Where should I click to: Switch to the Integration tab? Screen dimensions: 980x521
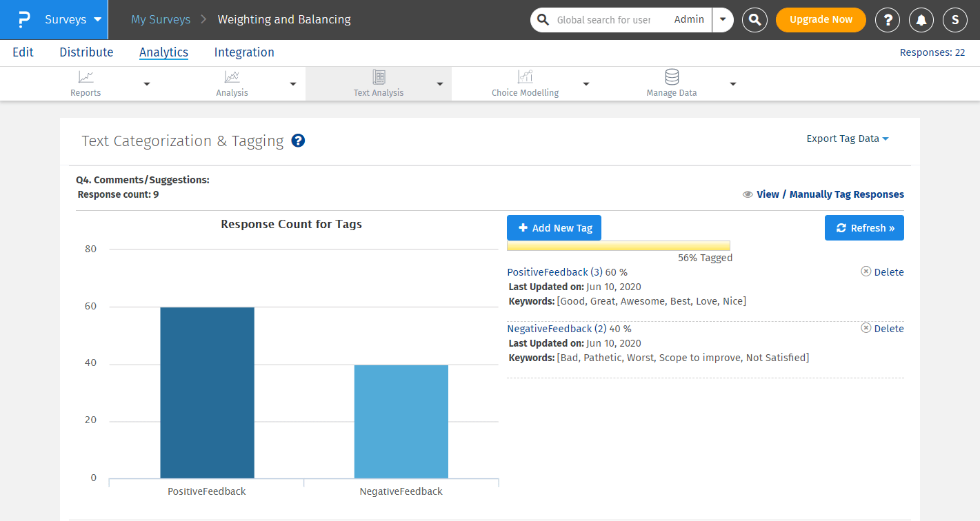[244, 52]
